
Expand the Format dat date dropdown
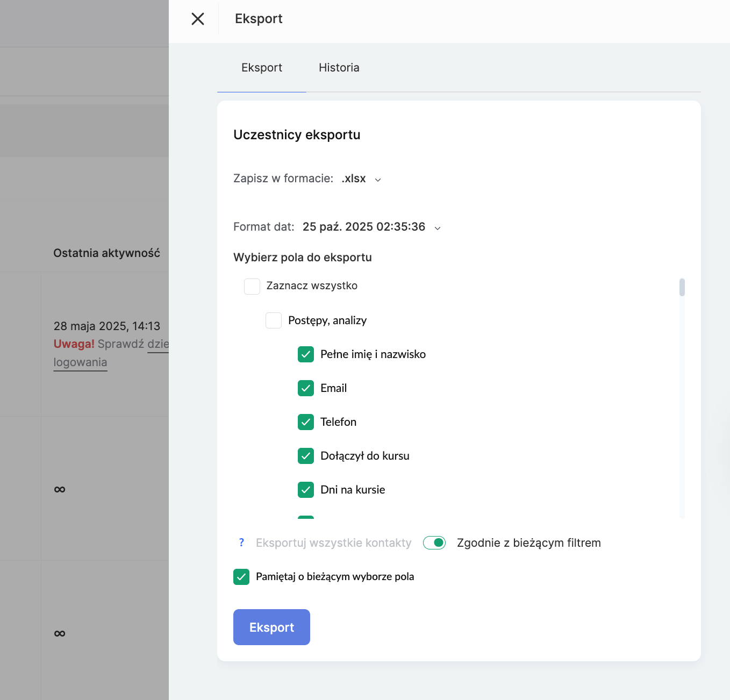click(371, 227)
